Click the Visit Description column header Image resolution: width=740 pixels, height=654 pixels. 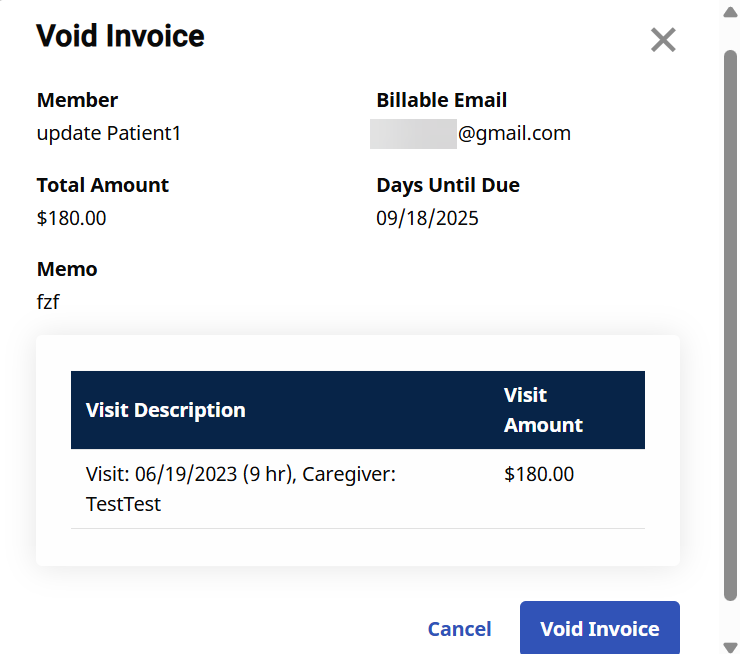coord(166,410)
